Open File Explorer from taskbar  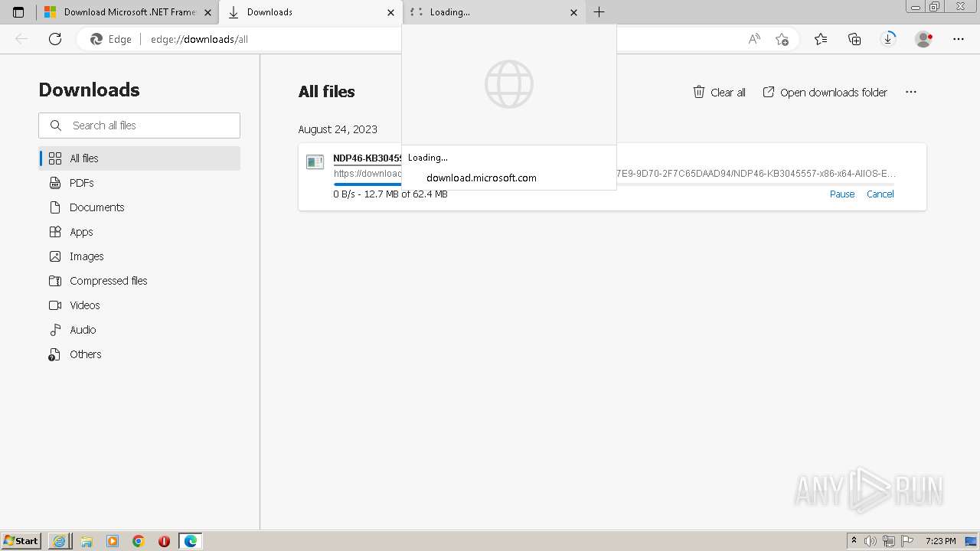[x=87, y=541]
